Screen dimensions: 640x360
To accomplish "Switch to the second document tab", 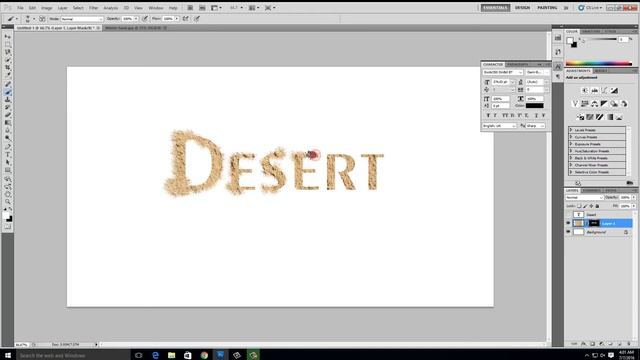I will [135, 28].
